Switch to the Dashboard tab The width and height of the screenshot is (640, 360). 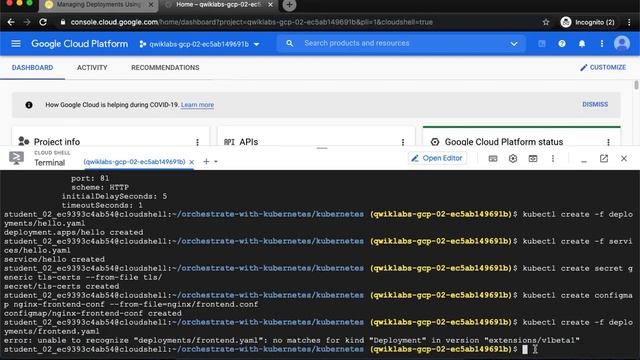pos(32,68)
